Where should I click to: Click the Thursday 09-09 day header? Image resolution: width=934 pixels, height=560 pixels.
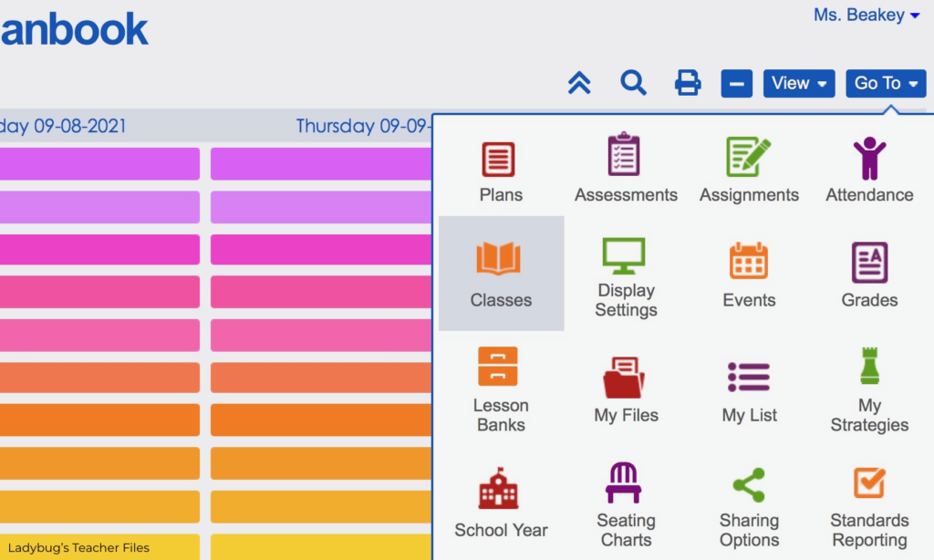(363, 126)
